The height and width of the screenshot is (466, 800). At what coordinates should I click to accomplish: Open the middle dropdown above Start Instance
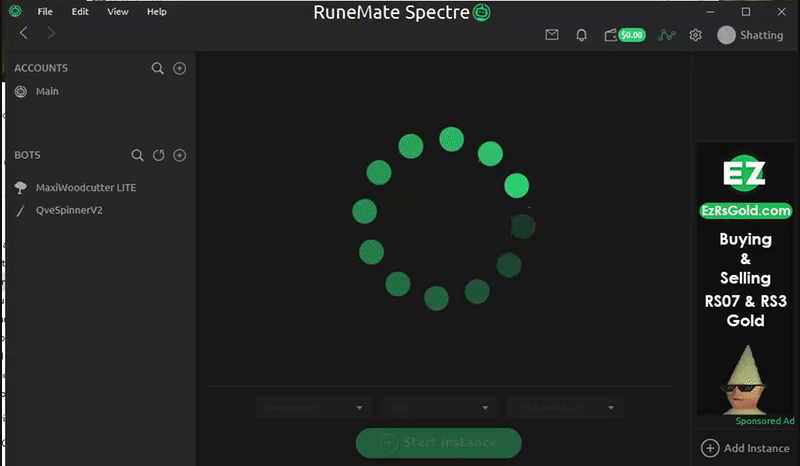click(x=439, y=407)
